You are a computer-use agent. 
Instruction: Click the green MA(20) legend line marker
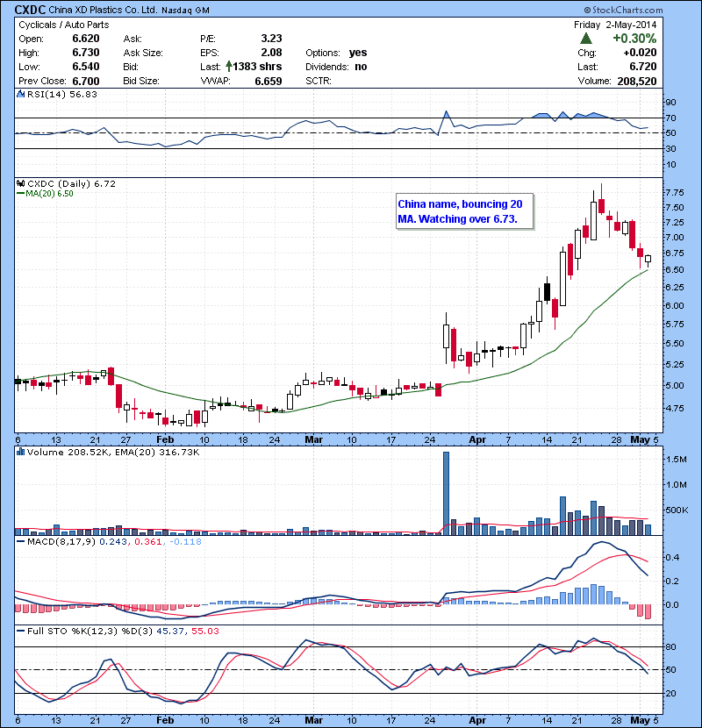(x=20, y=194)
